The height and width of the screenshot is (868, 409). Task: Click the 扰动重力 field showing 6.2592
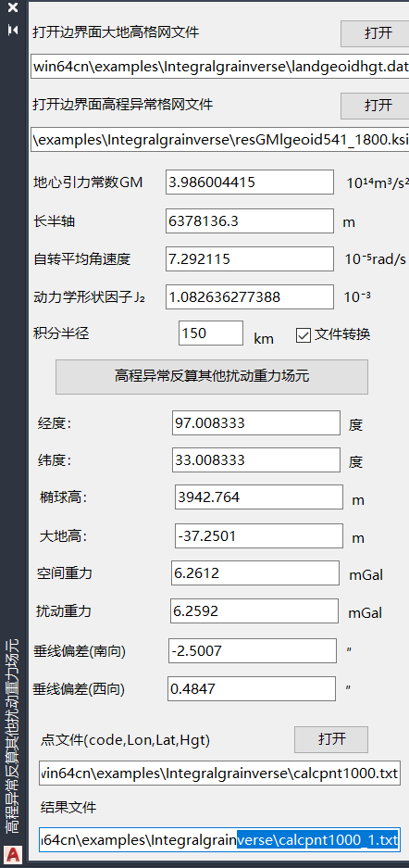(x=254, y=610)
